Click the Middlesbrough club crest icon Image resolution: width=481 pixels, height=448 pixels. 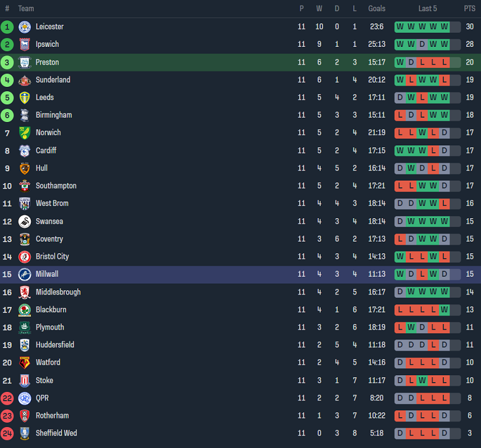[25, 292]
